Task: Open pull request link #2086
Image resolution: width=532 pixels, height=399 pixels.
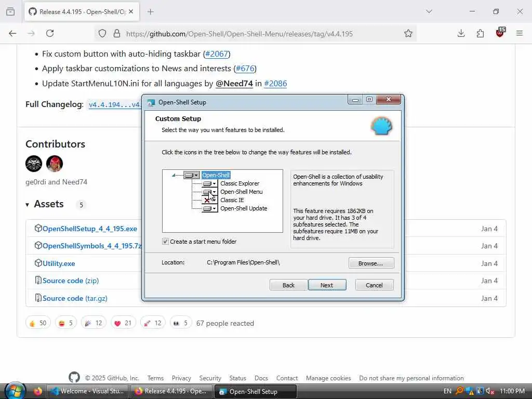Action: coord(275,84)
